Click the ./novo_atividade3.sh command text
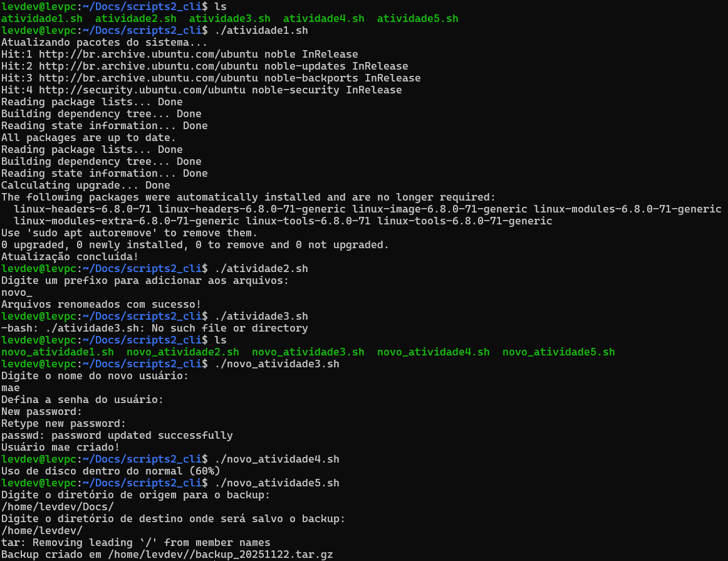 point(277,364)
